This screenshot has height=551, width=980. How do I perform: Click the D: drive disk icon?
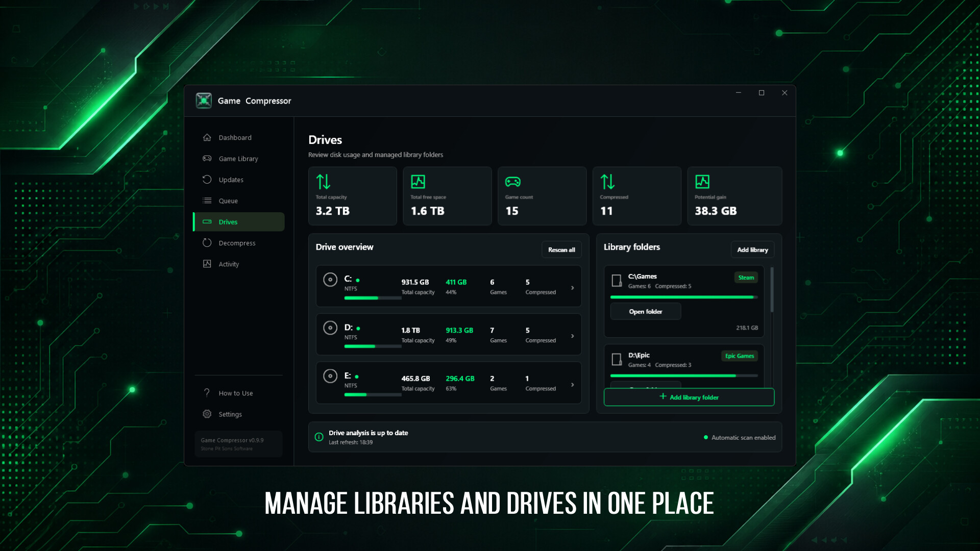point(330,328)
